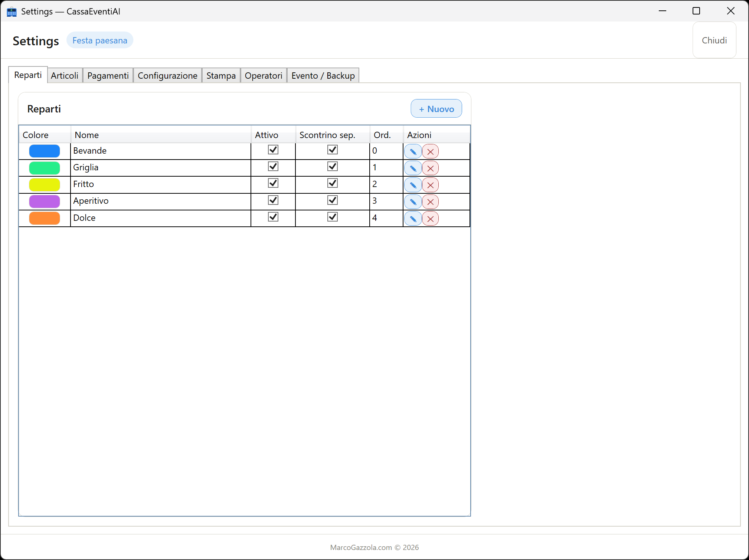Click order value 3 in Aperitivo row
This screenshot has width=749, height=560.
(x=386, y=201)
